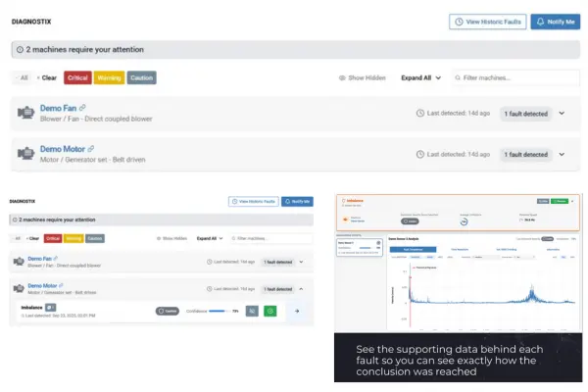588x392 pixels.
Task: Click the Notify Me button in the large dashboard
Action: click(x=555, y=22)
